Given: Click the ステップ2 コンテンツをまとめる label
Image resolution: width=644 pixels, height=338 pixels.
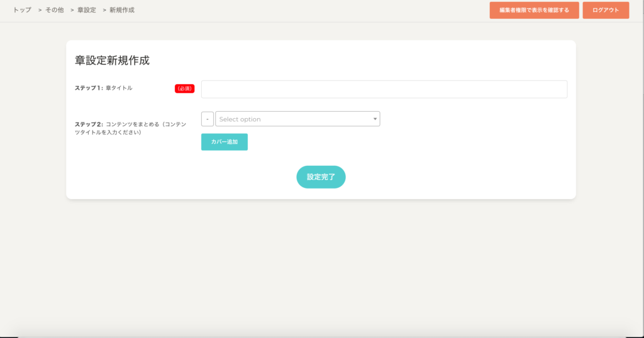Looking at the screenshot, I should pyautogui.click(x=130, y=128).
